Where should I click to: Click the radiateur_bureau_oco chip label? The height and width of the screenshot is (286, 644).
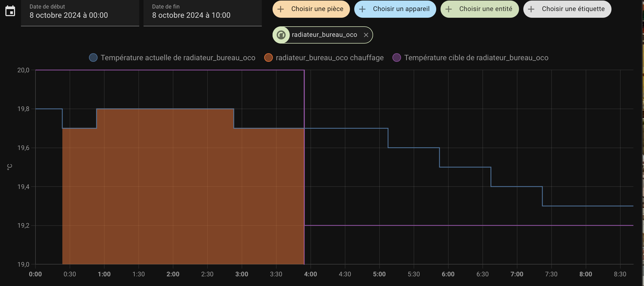[324, 35]
